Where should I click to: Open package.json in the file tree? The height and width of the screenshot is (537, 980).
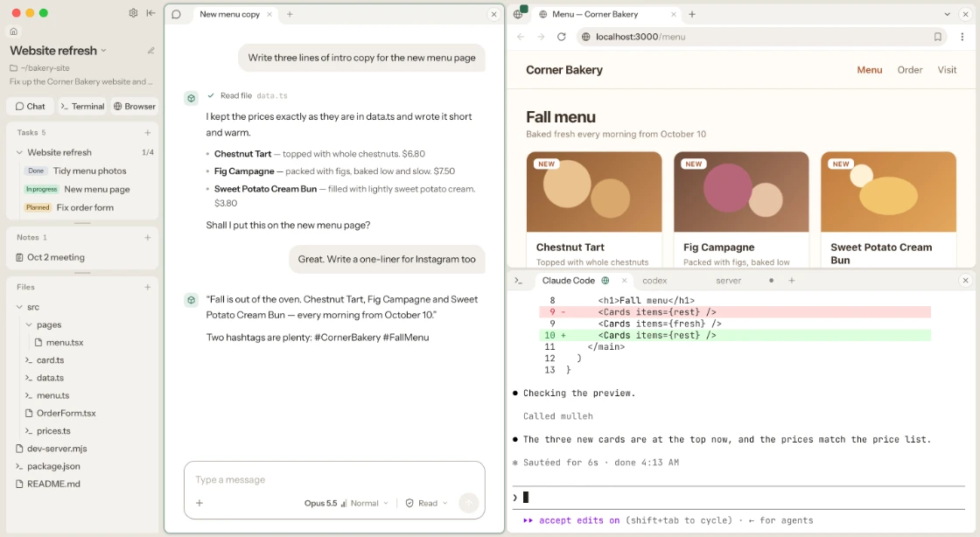53,466
